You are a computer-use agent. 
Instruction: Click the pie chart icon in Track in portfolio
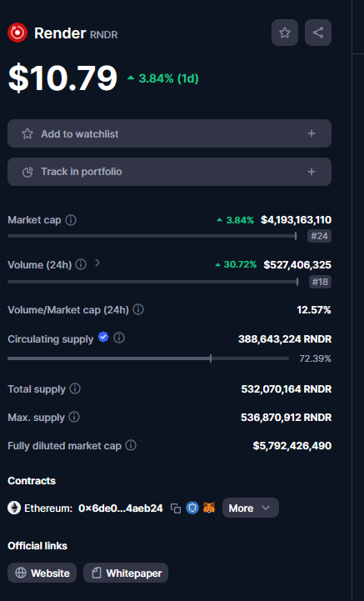coord(27,172)
